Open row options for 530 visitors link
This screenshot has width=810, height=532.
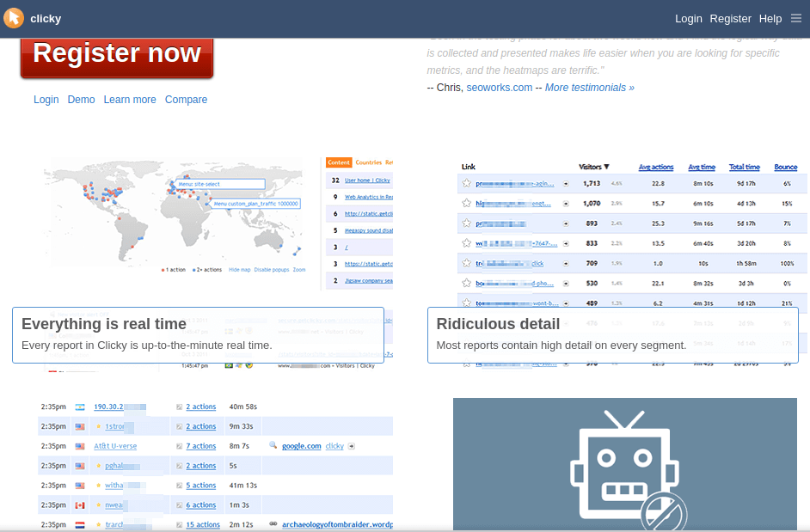coord(566,284)
